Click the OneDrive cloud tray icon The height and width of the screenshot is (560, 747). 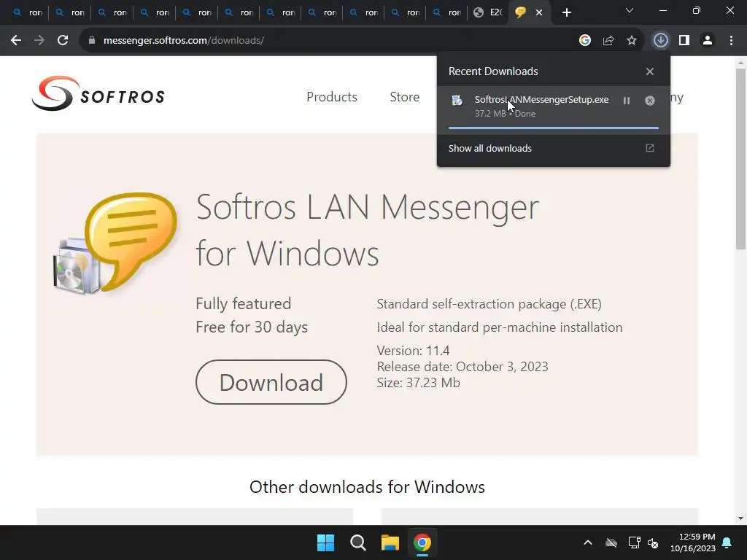(611, 542)
